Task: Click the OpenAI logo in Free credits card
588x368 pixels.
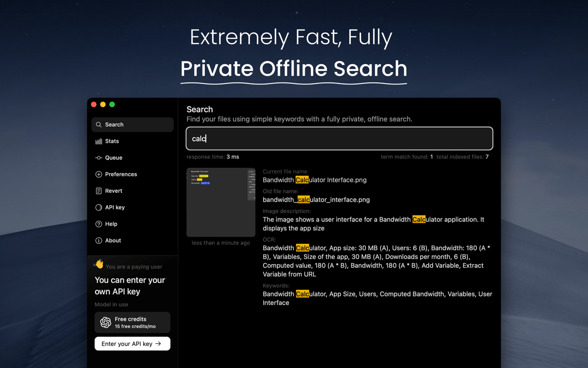Action: click(105, 322)
